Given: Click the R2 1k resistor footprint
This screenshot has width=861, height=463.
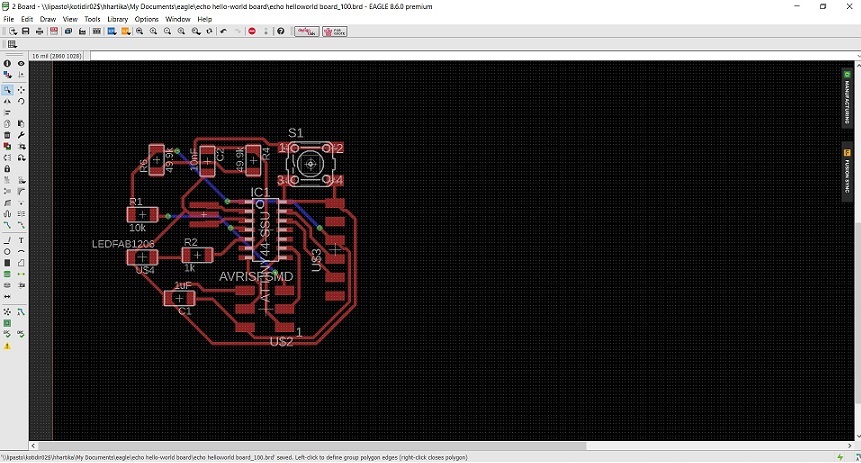Looking at the screenshot, I should (197, 255).
